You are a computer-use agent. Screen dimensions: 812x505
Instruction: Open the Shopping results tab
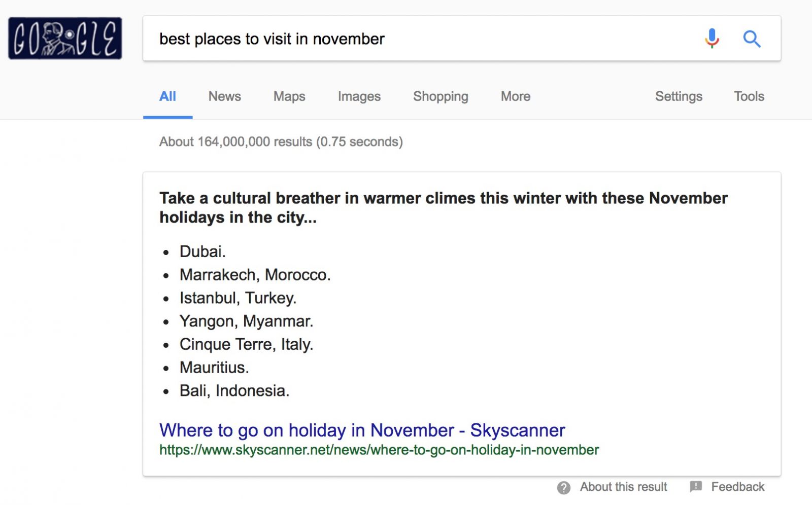click(441, 96)
